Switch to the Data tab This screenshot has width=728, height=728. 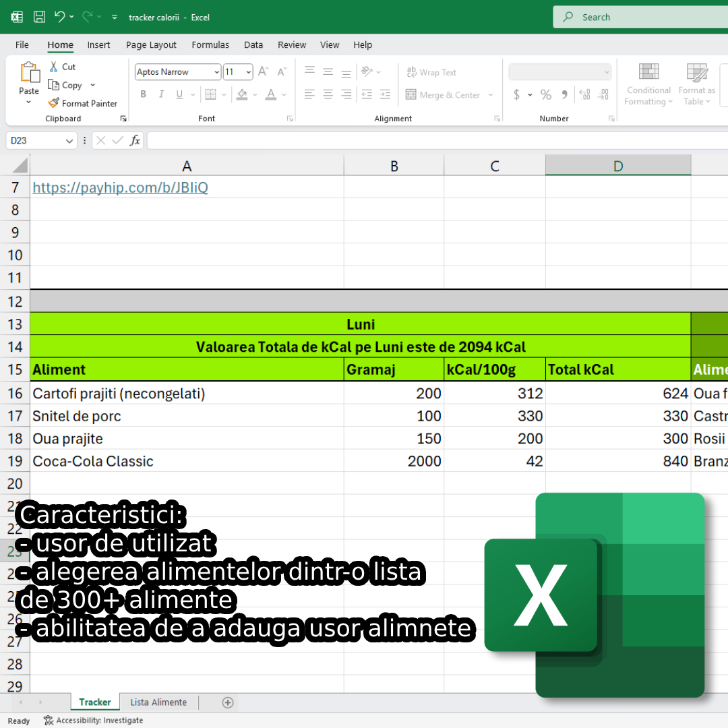click(x=253, y=45)
